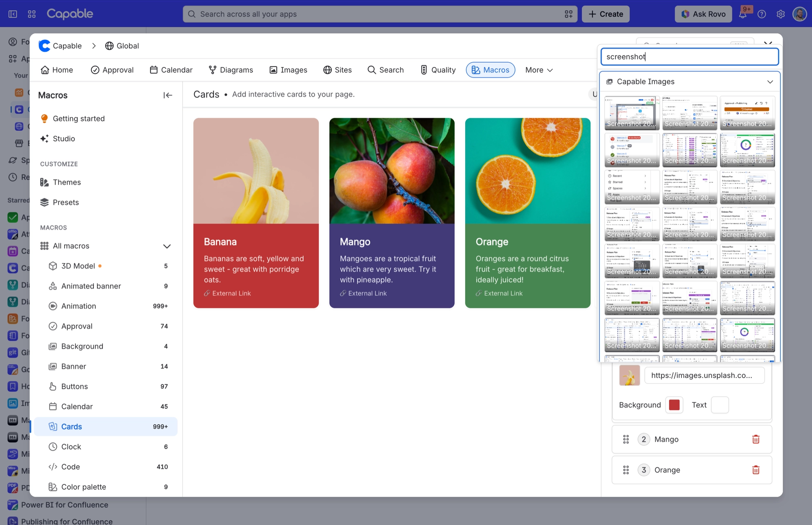Delete the Orange card item
812x525 pixels.
point(756,470)
